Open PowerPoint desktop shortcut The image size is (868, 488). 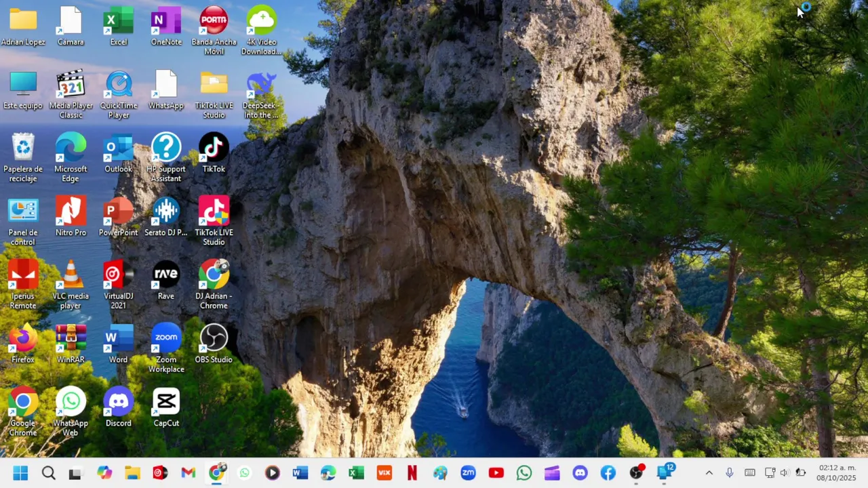[119, 217]
